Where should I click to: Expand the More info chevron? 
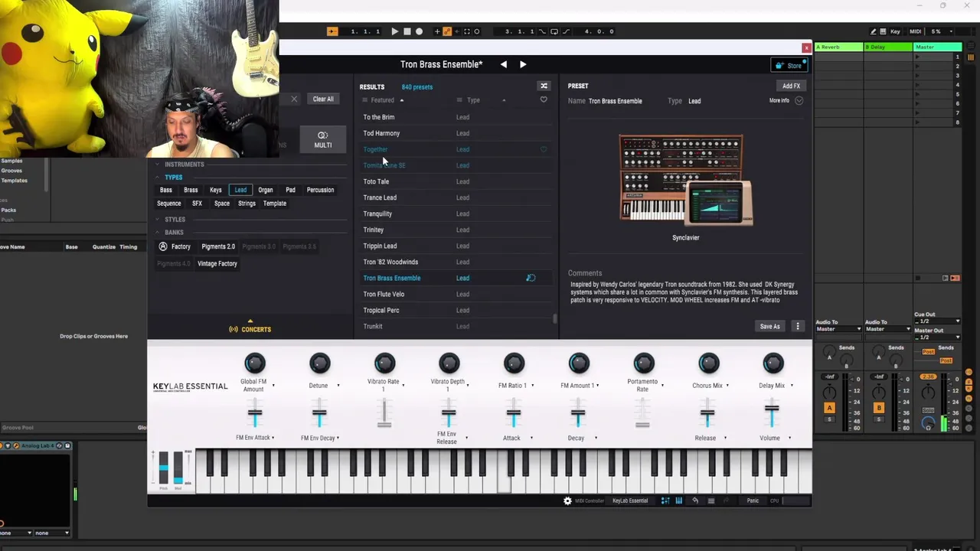(799, 100)
